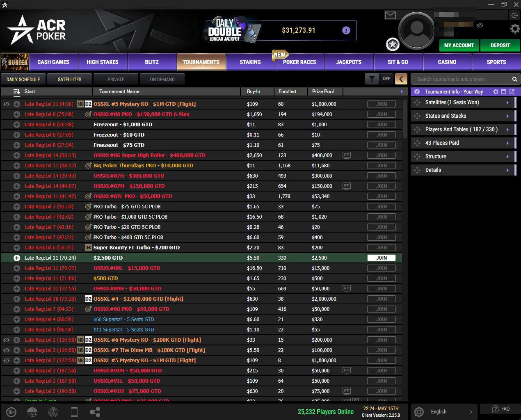Toggle eye on last OSSXL #5 Mystery KO row
521x420 pixels.
tap(7, 361)
